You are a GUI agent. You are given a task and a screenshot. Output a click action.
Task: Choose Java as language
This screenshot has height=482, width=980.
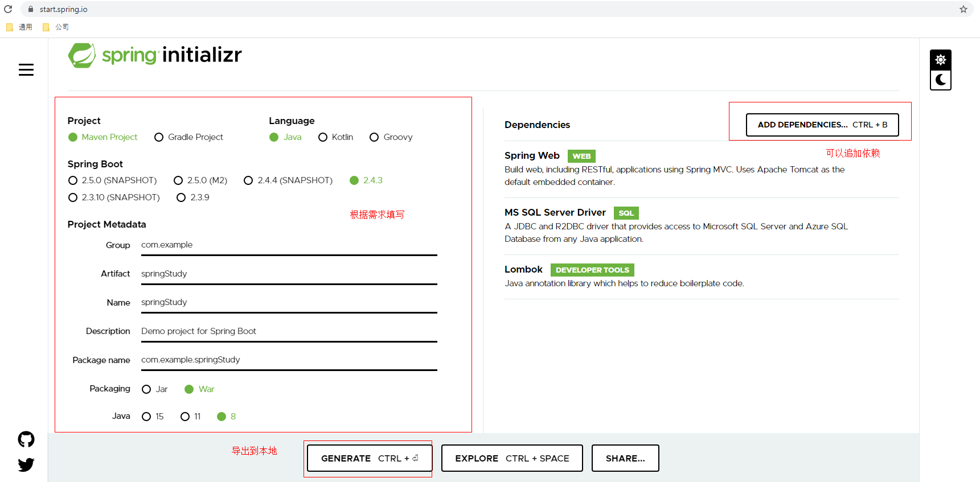click(x=286, y=137)
